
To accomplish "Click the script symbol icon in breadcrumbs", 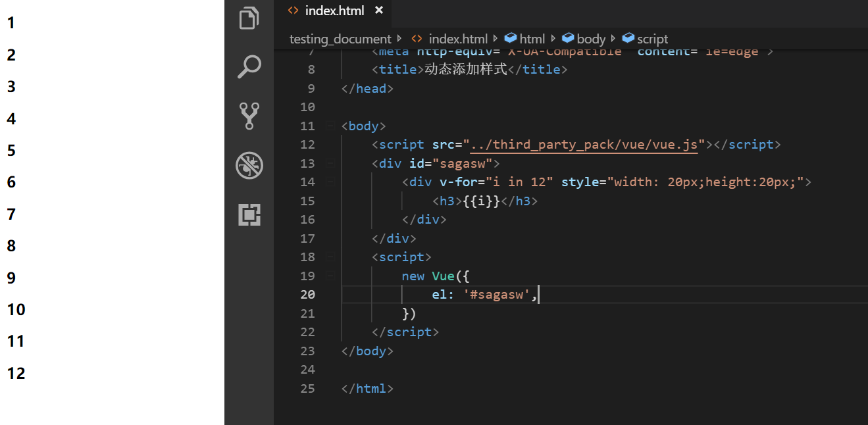I will 628,39.
